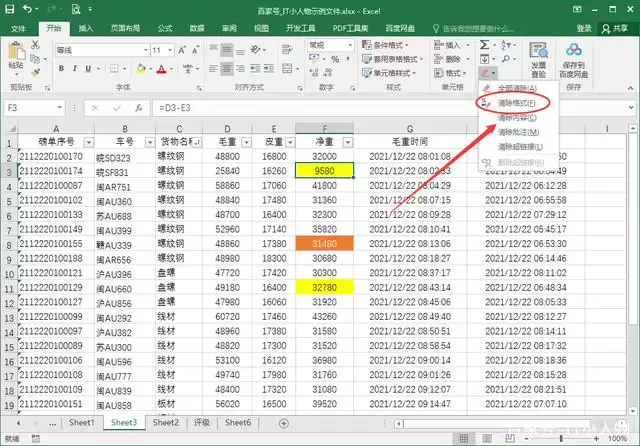The width and height of the screenshot is (640, 446).
Task: Open filter dropdown for 磅单序号 column
Action: click(88, 142)
